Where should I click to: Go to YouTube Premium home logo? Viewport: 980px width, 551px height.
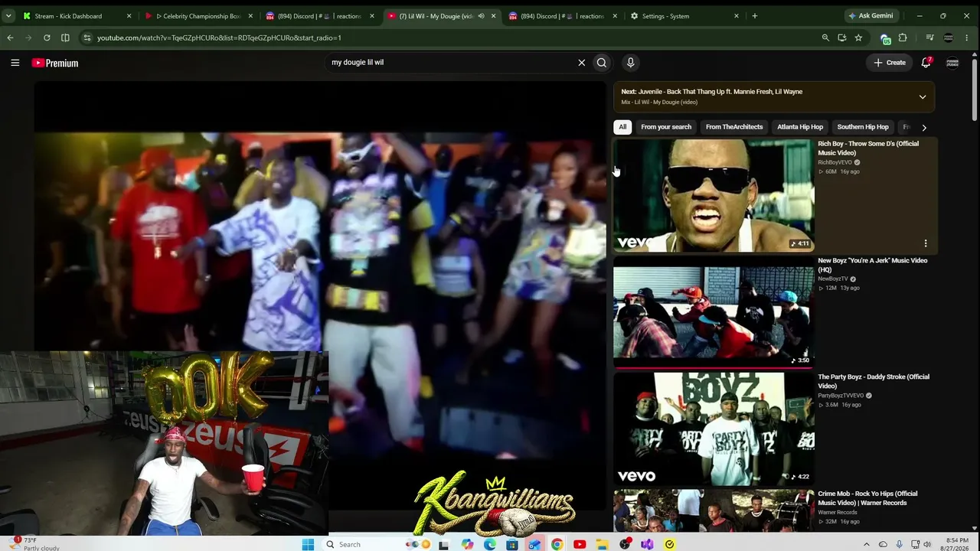[55, 63]
